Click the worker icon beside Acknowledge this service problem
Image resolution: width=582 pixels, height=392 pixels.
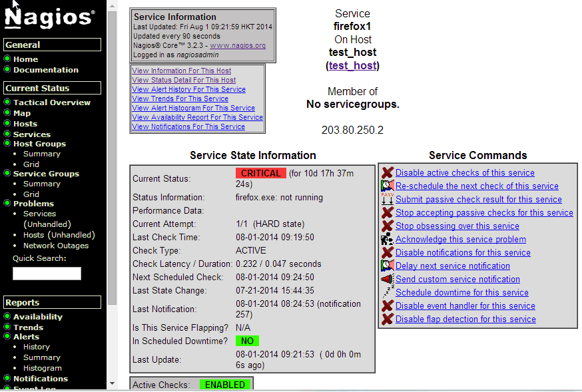coord(388,239)
